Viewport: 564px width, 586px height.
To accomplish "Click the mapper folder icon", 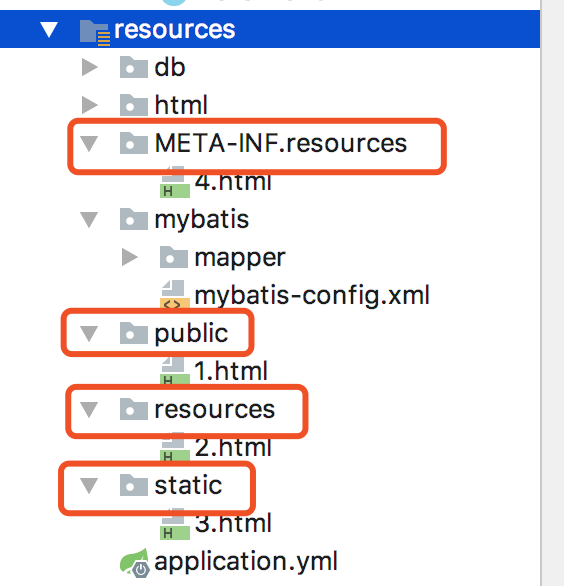I will (x=174, y=257).
